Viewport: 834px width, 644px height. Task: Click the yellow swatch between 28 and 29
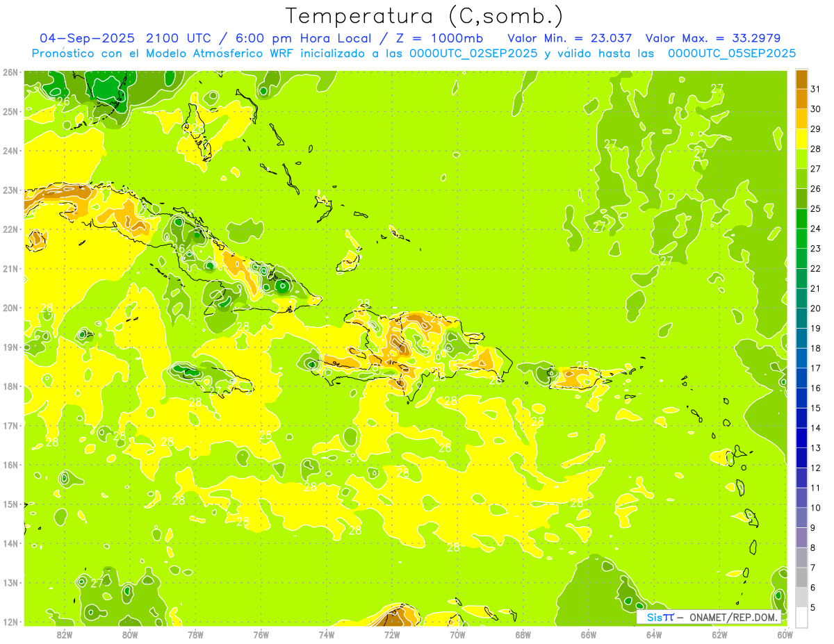(x=801, y=139)
